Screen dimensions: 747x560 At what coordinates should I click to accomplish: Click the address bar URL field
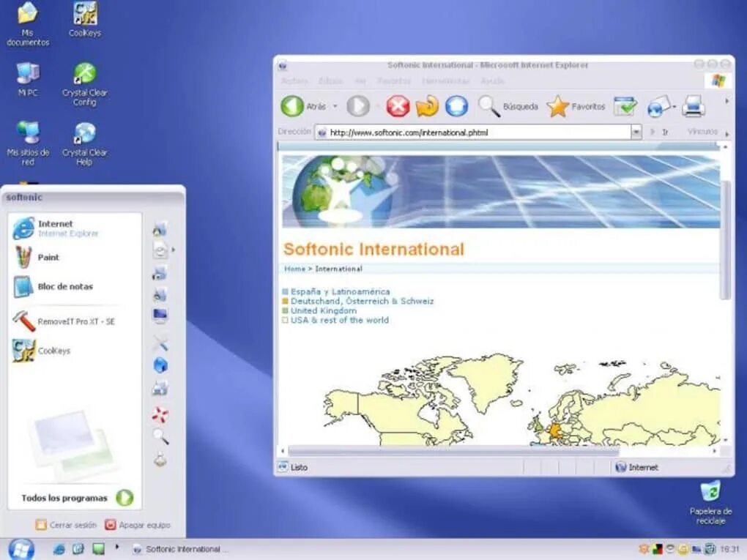tap(473, 132)
